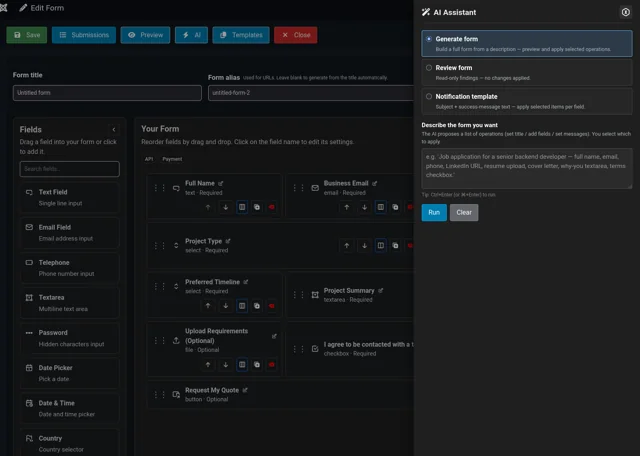Add a Date & Time field
640x456 pixels.
pyautogui.click(x=69, y=408)
